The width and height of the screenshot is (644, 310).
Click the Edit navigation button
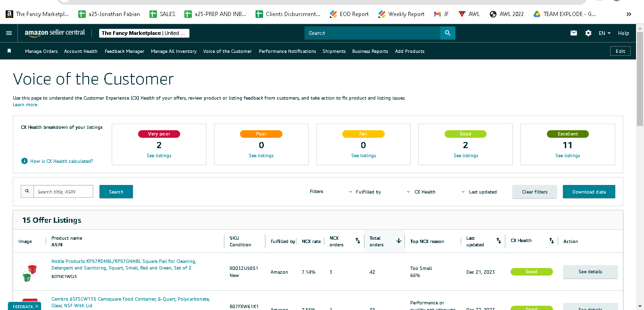point(620,51)
